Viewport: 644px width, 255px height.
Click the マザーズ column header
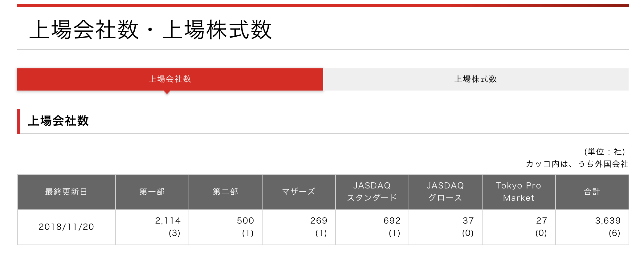point(299,192)
